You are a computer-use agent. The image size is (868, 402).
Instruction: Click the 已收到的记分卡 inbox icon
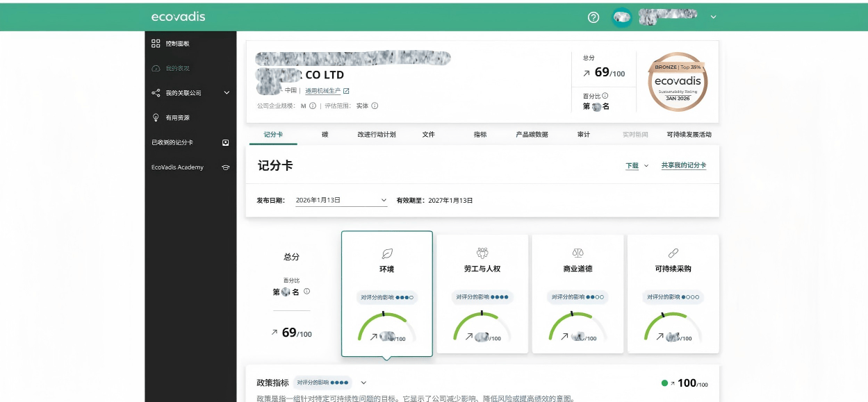tap(225, 142)
